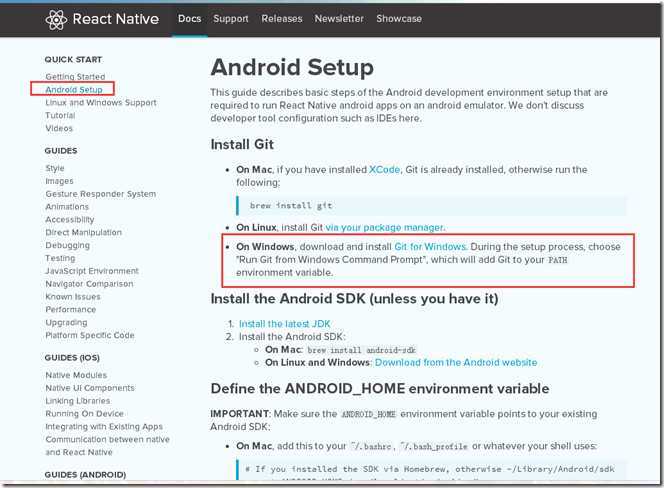Open Native UI Components guide
Viewport: 664px width, 488px height.
(x=90, y=388)
